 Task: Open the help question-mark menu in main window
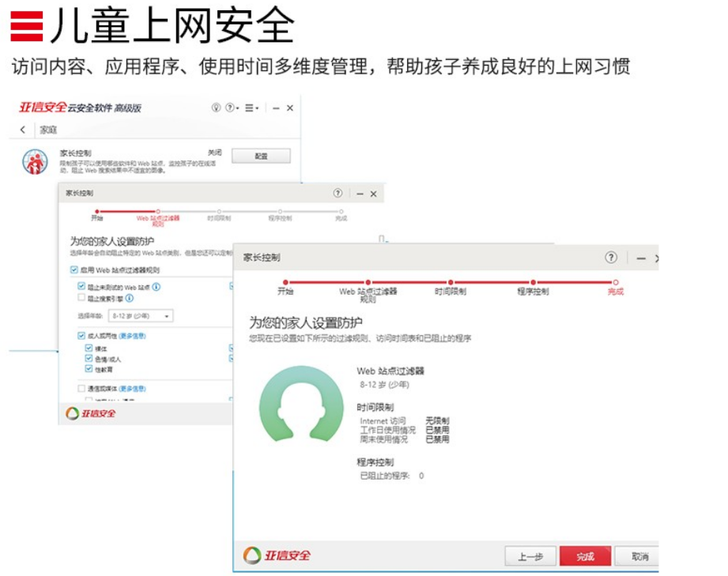pyautogui.click(x=232, y=107)
